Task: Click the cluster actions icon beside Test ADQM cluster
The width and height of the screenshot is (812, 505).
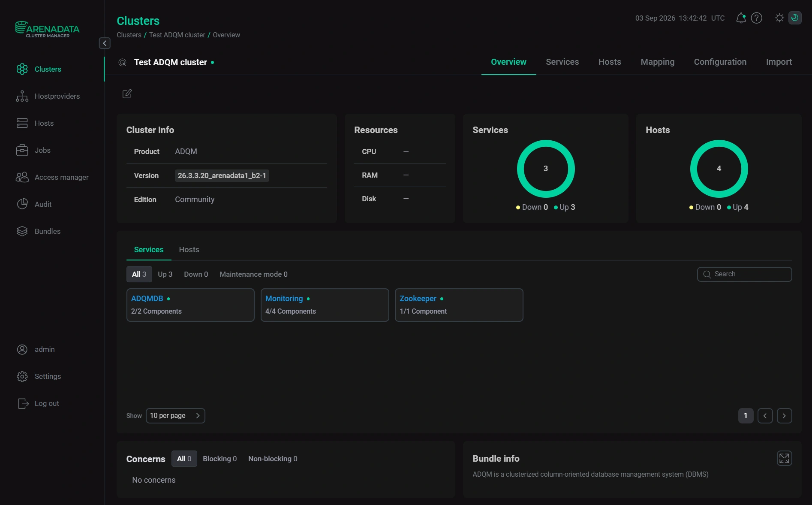Action: (122, 63)
